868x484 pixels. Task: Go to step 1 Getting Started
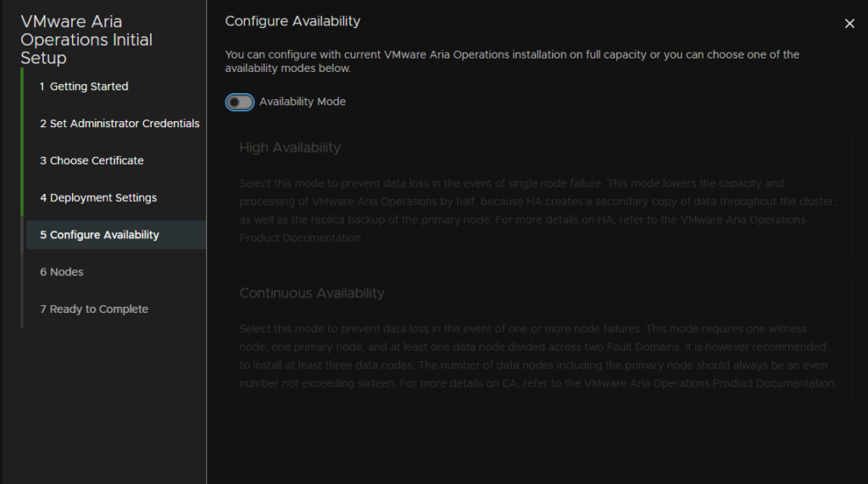(84, 86)
